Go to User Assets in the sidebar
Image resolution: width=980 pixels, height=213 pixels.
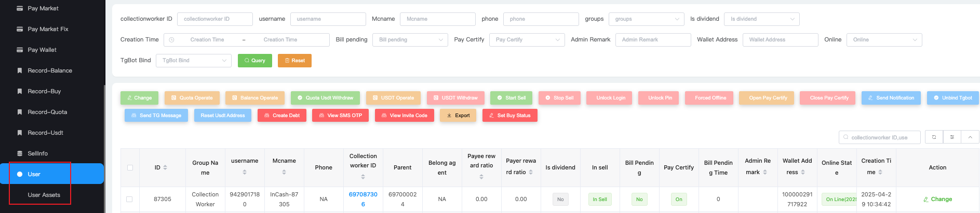click(x=44, y=195)
